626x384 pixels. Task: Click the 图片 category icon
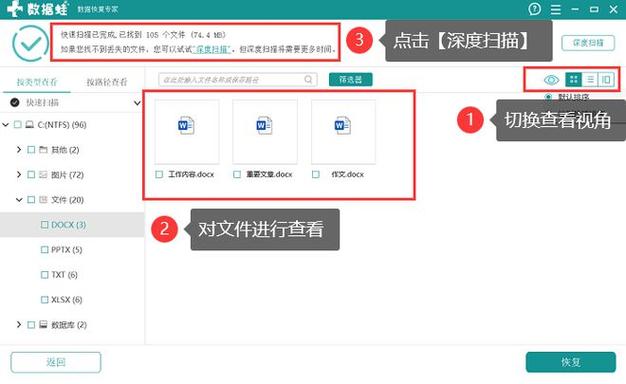pyautogui.click(x=43, y=174)
